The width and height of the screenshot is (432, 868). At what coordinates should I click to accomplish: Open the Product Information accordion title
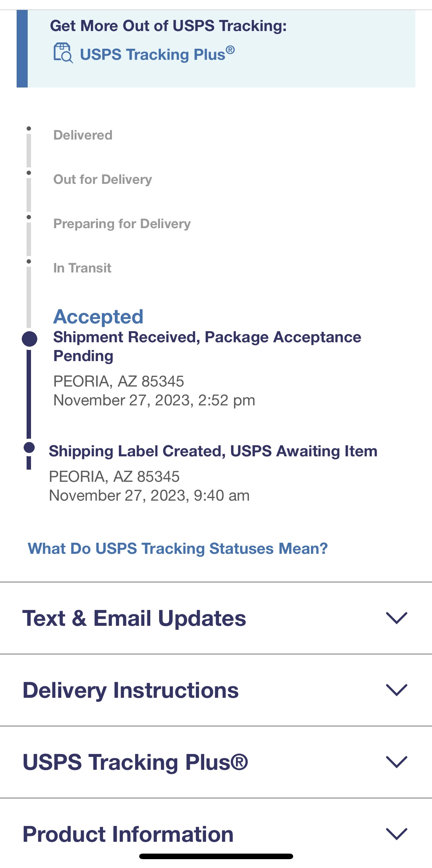click(x=128, y=834)
